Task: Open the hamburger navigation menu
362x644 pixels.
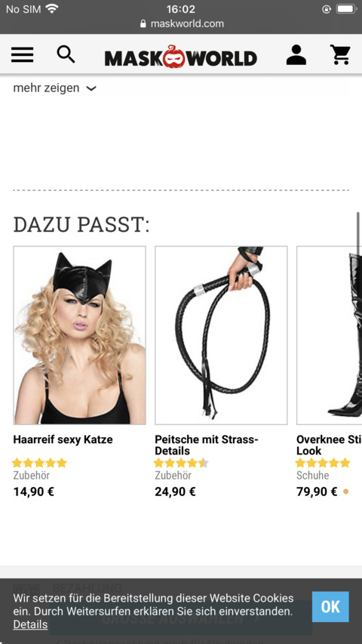Action: pyautogui.click(x=22, y=54)
